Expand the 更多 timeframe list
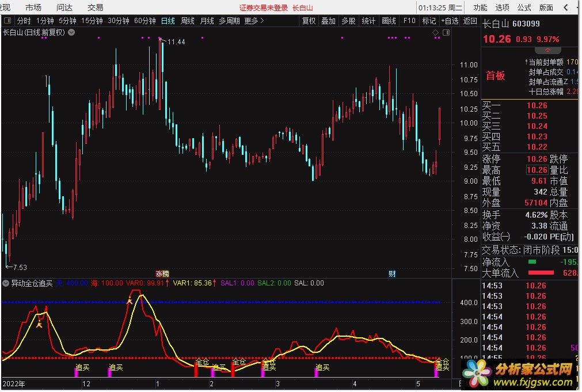Screen dimensions: 582x392 tap(254, 21)
